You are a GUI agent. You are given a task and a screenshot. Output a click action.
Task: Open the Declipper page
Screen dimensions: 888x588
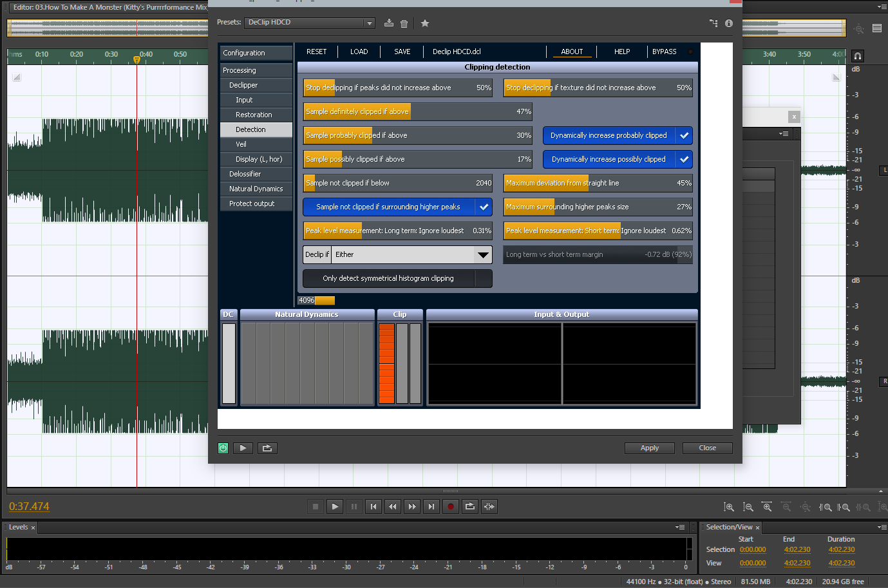(256, 85)
